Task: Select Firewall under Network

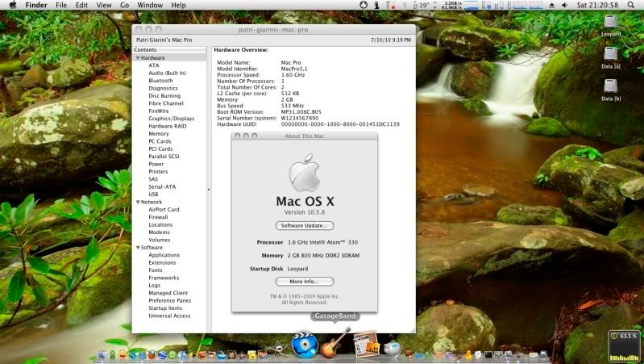Action: point(158,217)
